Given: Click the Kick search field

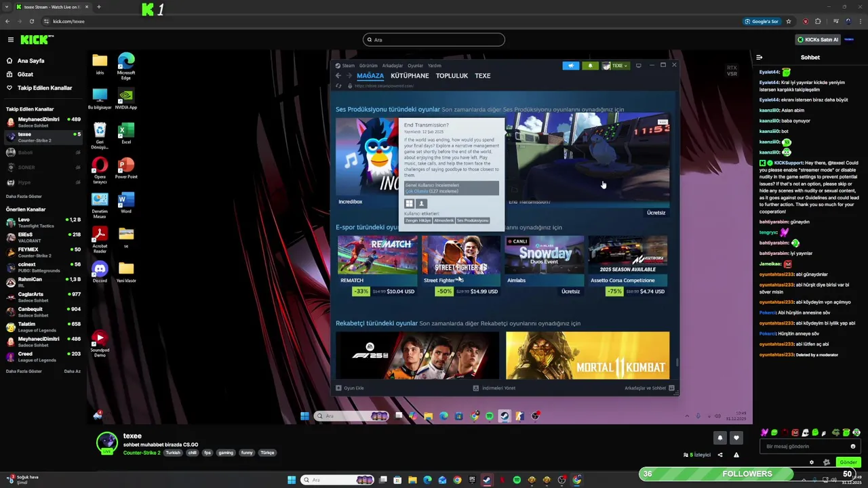Looking at the screenshot, I should pos(434,40).
